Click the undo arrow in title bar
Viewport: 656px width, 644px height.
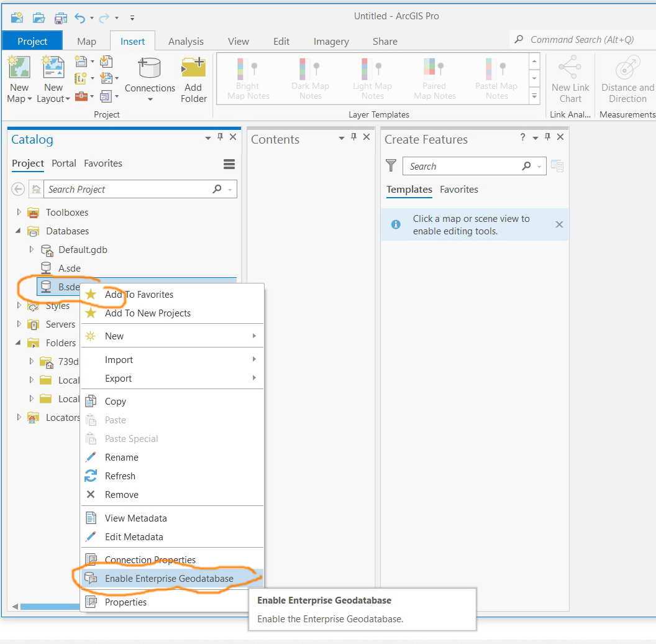(80, 17)
